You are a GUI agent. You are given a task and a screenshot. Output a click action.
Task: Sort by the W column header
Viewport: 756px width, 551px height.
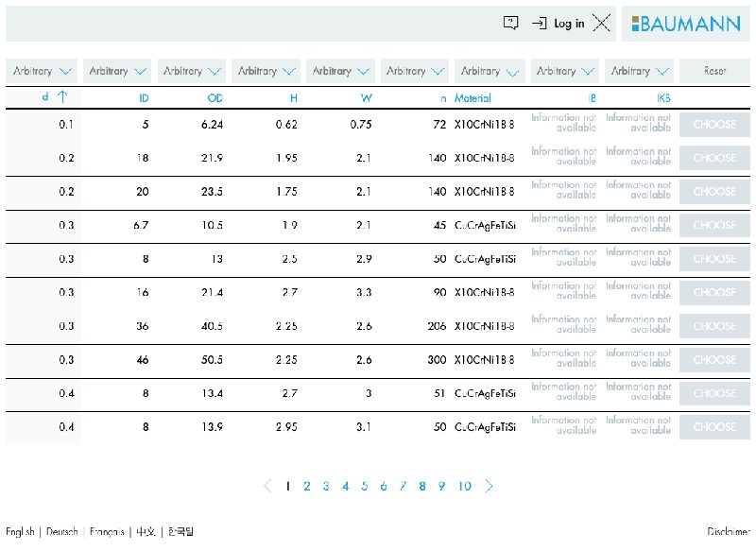click(367, 98)
